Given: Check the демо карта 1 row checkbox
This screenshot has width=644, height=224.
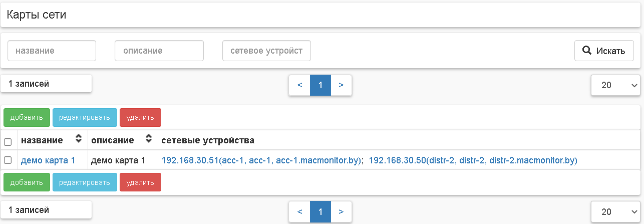Looking at the screenshot, I should pyautogui.click(x=8, y=160).
